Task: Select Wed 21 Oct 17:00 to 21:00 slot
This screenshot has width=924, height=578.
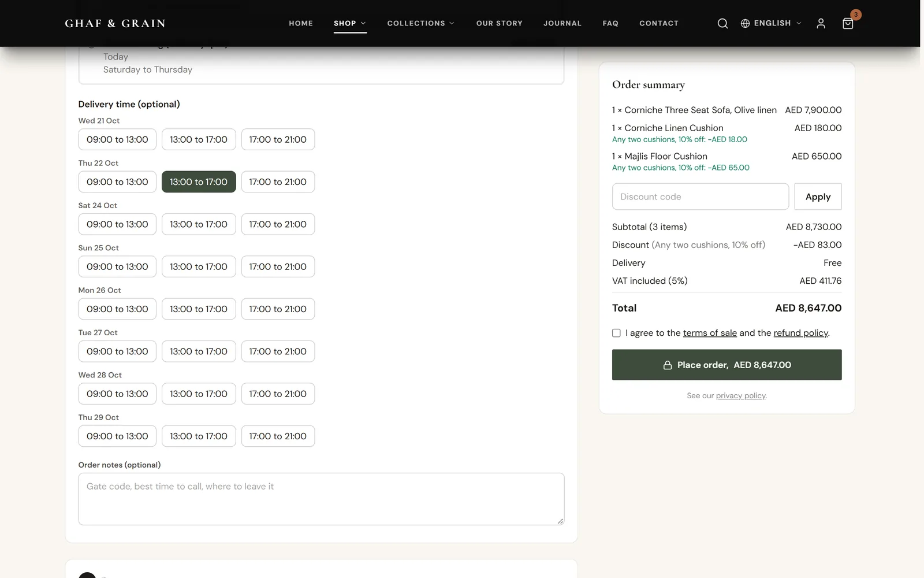Action: [278, 139]
